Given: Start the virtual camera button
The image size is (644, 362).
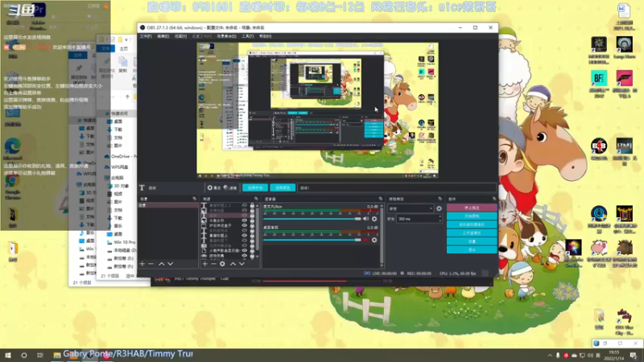Looking at the screenshot, I should click(x=472, y=224).
